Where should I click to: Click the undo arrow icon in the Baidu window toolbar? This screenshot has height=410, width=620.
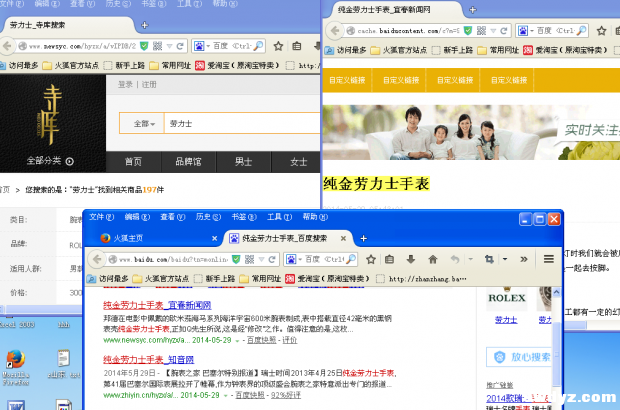point(455,259)
